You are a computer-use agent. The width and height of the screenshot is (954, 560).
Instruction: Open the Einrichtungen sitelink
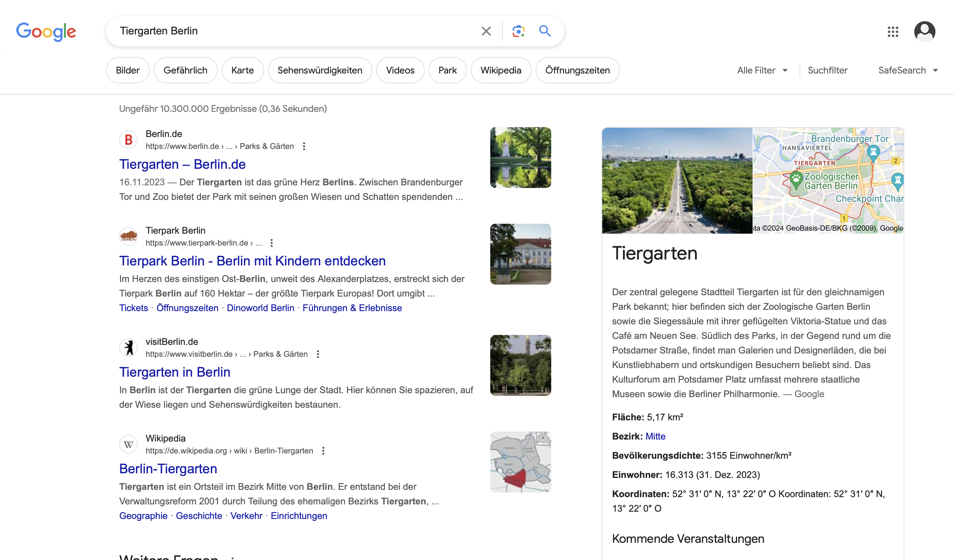pyautogui.click(x=299, y=516)
